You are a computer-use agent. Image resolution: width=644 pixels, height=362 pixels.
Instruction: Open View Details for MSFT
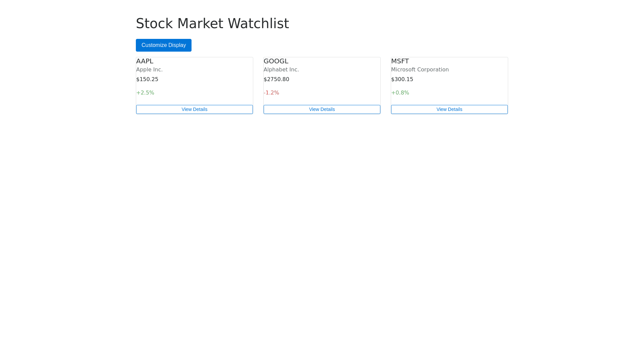tap(449, 110)
